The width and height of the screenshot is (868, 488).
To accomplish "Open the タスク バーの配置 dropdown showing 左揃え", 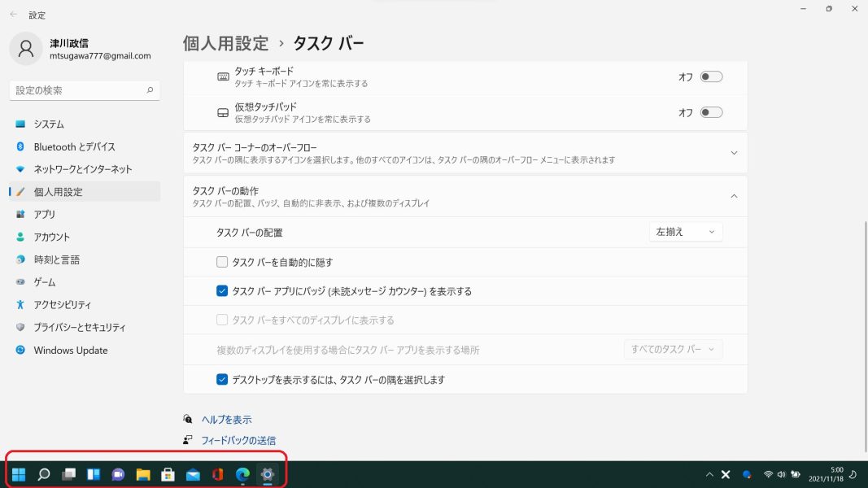I will (x=685, y=232).
